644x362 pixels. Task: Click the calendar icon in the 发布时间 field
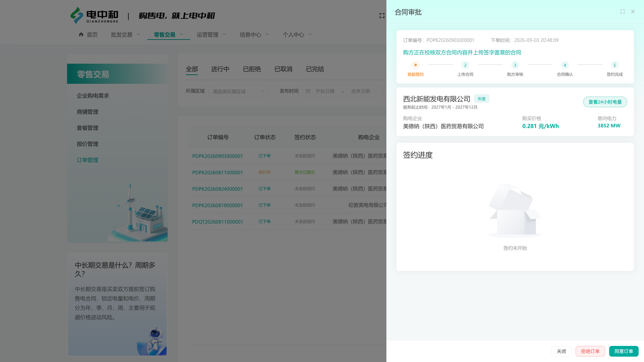[308, 91]
